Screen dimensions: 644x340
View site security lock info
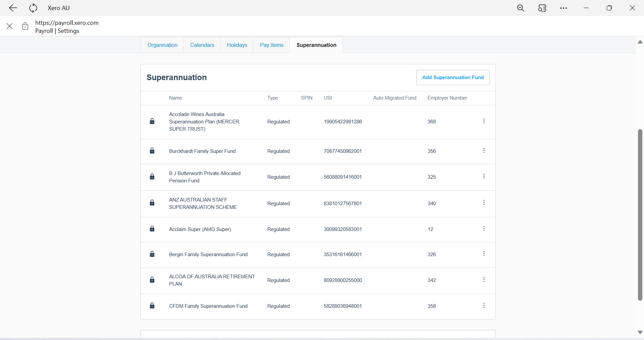25,26
